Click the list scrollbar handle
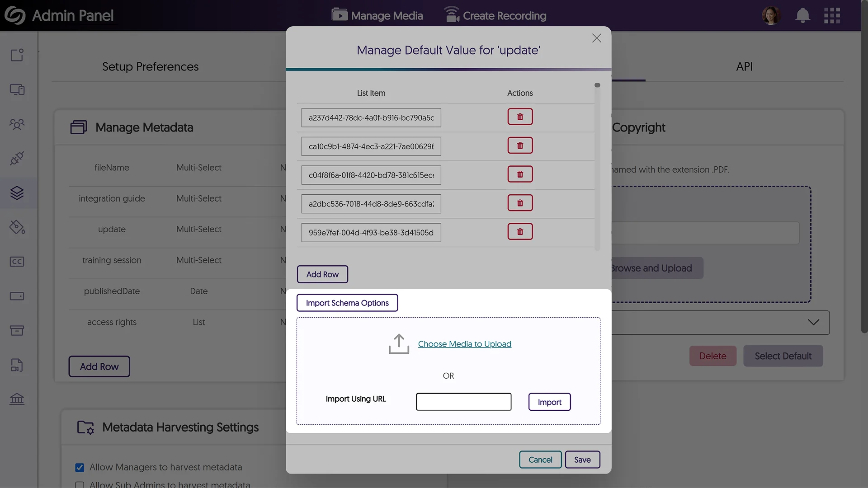868x488 pixels. pos(597,85)
